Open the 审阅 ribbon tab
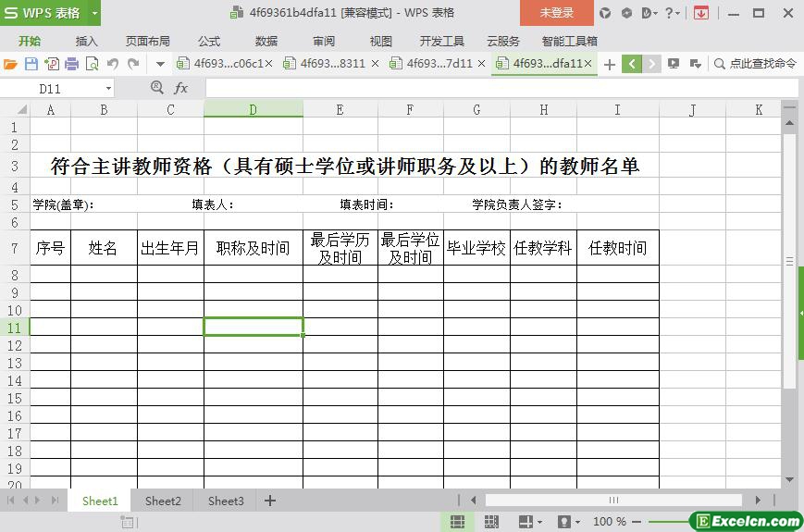This screenshot has width=804, height=532. tap(324, 41)
